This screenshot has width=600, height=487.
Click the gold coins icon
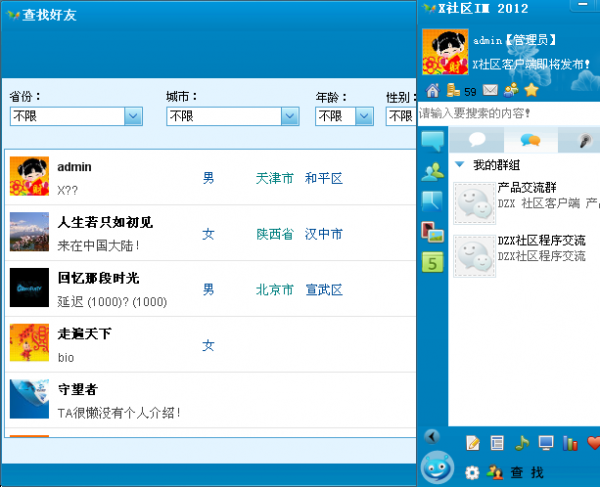coord(450,91)
